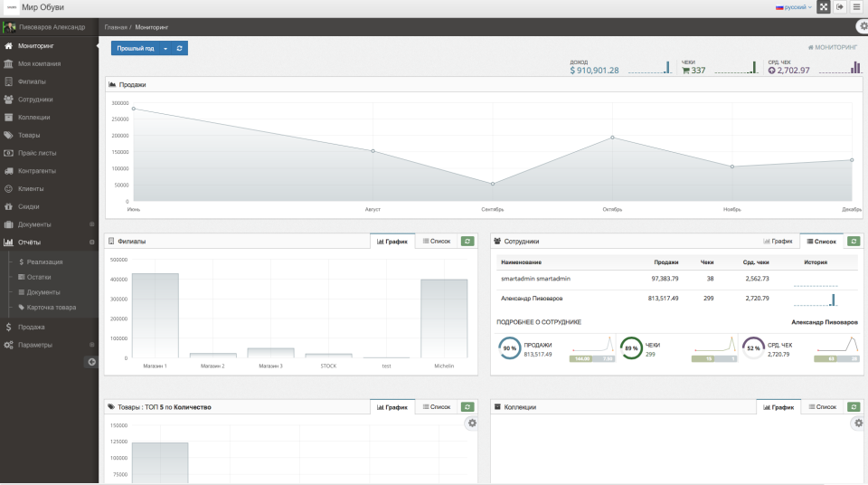Click the Срд. чек 2,702.97 value
Viewport: 868px width, 485px height.
point(788,71)
